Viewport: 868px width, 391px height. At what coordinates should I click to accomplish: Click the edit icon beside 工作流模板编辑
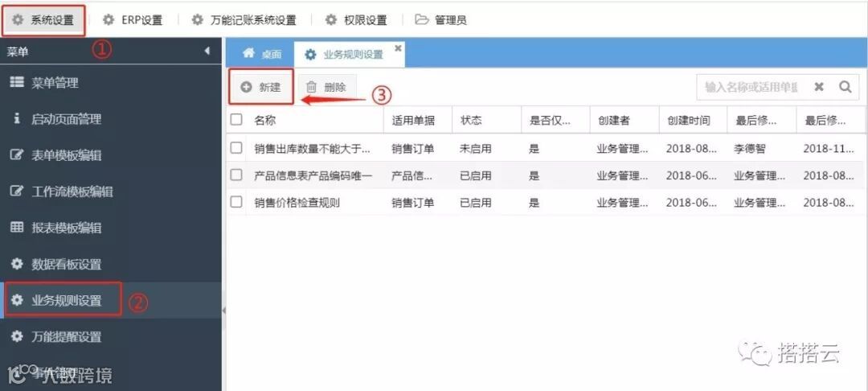17,191
